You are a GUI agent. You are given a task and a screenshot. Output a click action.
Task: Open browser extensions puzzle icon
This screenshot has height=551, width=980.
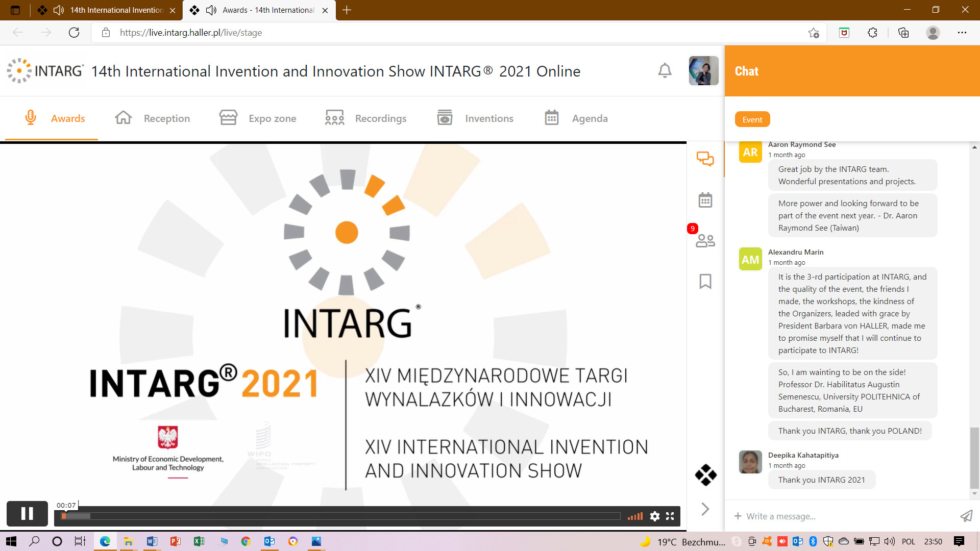(873, 33)
